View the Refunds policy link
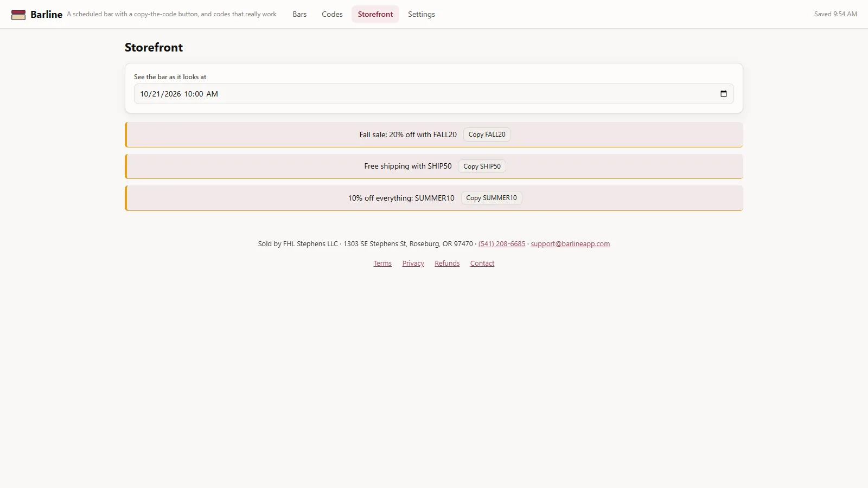 point(447,264)
